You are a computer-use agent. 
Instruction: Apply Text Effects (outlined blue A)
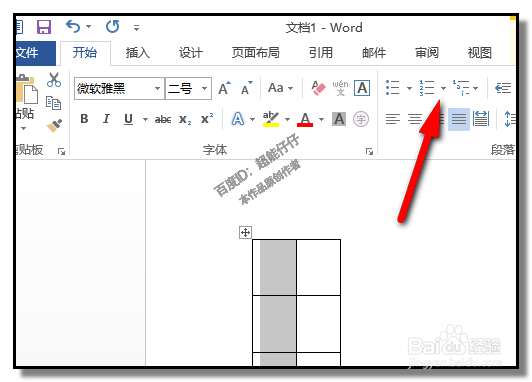pyautogui.click(x=238, y=119)
